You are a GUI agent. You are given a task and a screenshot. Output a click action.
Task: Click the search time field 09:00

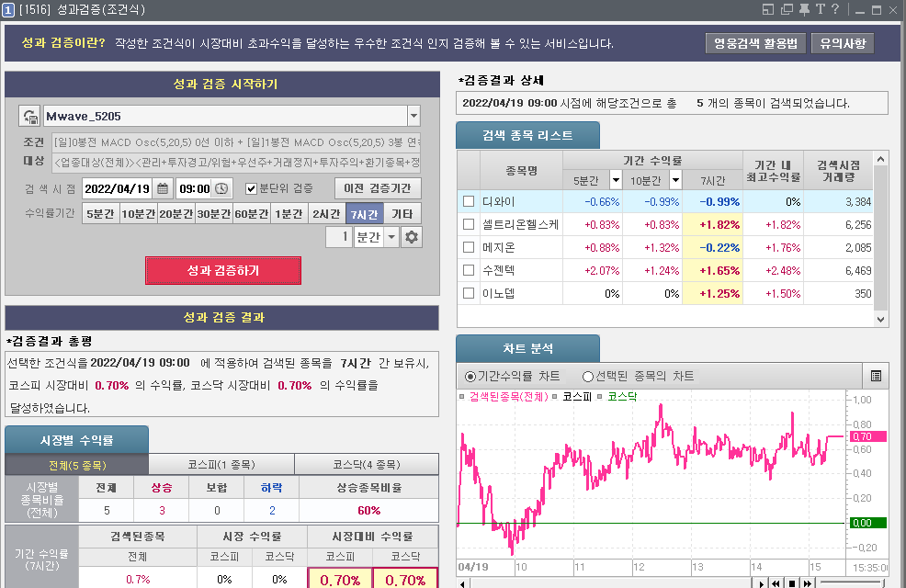coord(195,189)
